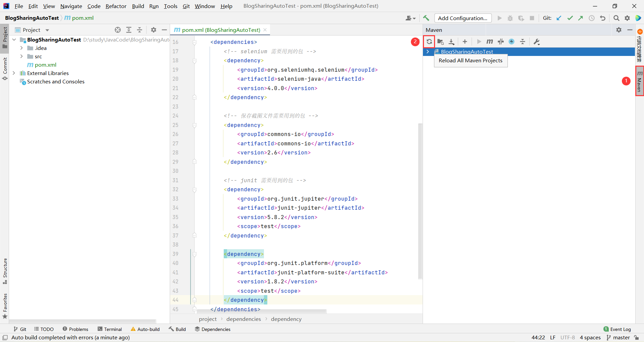This screenshot has width=644, height=342.
Task: Open Project panel gear options
Action: point(154,30)
